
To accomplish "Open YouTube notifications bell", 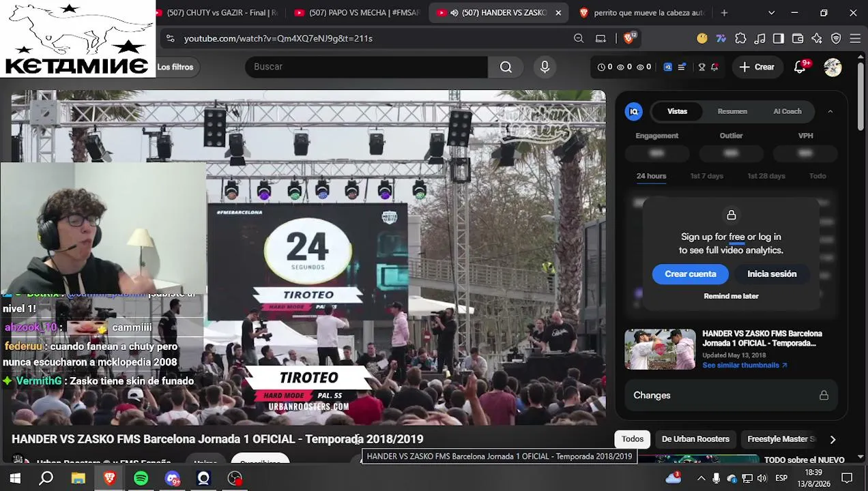I will point(800,67).
